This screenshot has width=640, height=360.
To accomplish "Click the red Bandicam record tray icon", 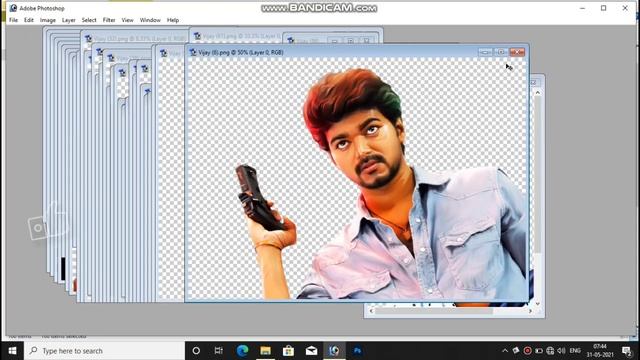I will pos(527,351).
